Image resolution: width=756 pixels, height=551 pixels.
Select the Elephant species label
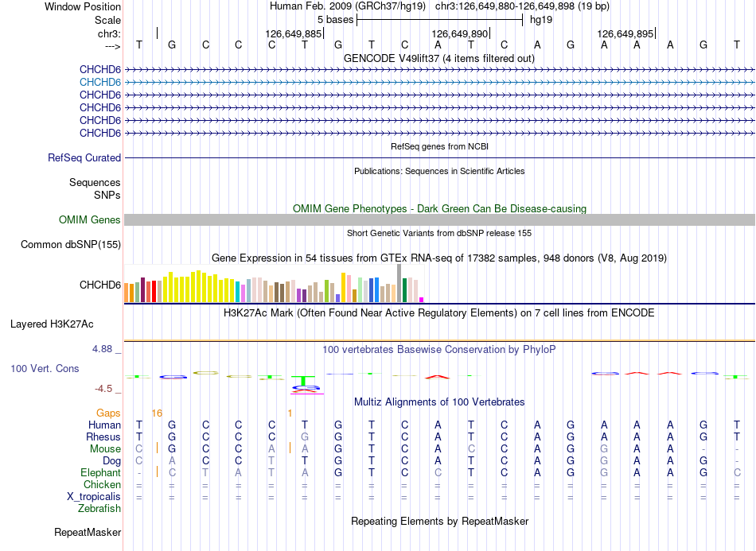100,473
